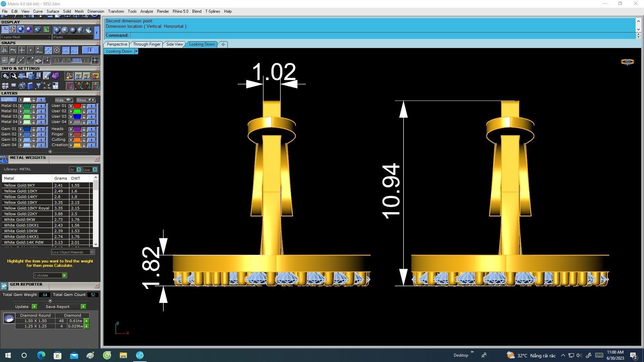644x362 pixels.
Task: Toggle visibility switch for Gem 01 layer
Action: coord(41,129)
